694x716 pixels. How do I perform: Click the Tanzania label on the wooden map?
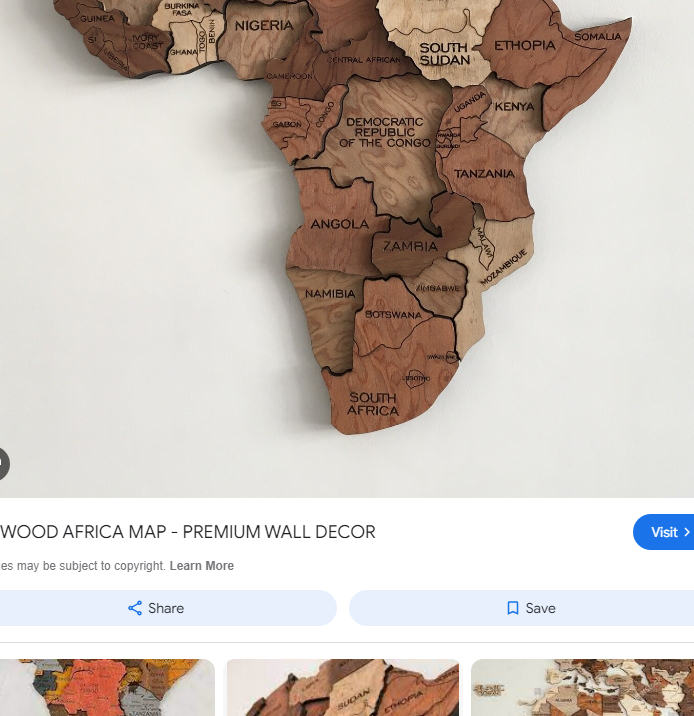(484, 174)
